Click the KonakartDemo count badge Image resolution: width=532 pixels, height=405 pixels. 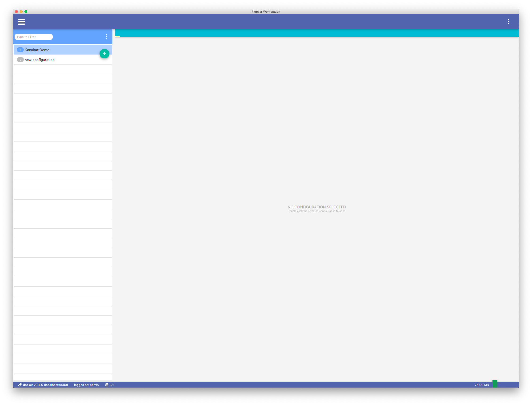(20, 50)
